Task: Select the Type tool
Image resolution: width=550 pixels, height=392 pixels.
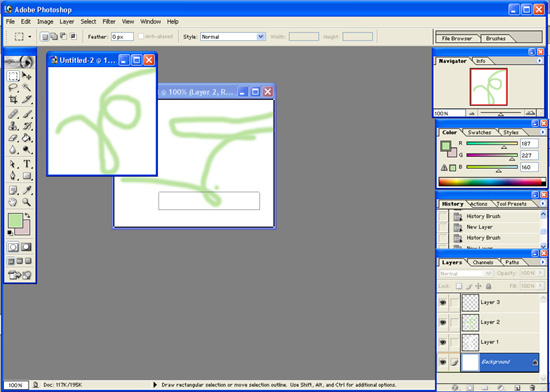Action: coord(27,164)
